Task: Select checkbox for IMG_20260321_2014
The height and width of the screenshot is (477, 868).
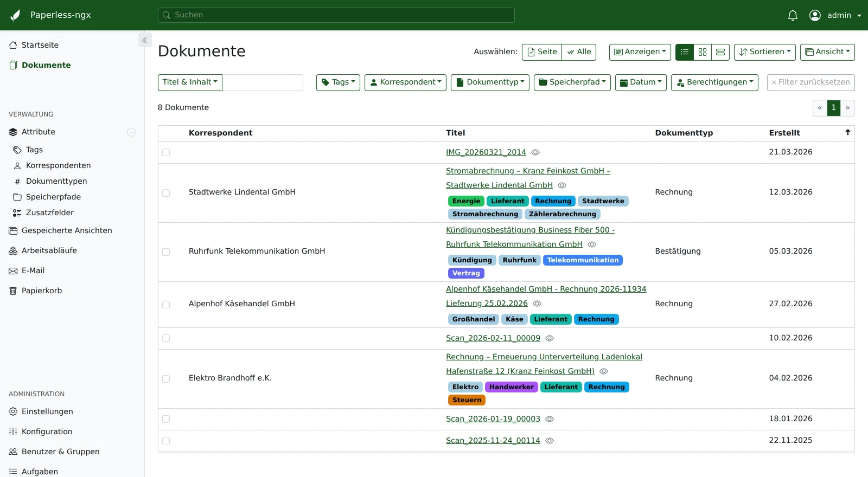Action: pos(166,152)
